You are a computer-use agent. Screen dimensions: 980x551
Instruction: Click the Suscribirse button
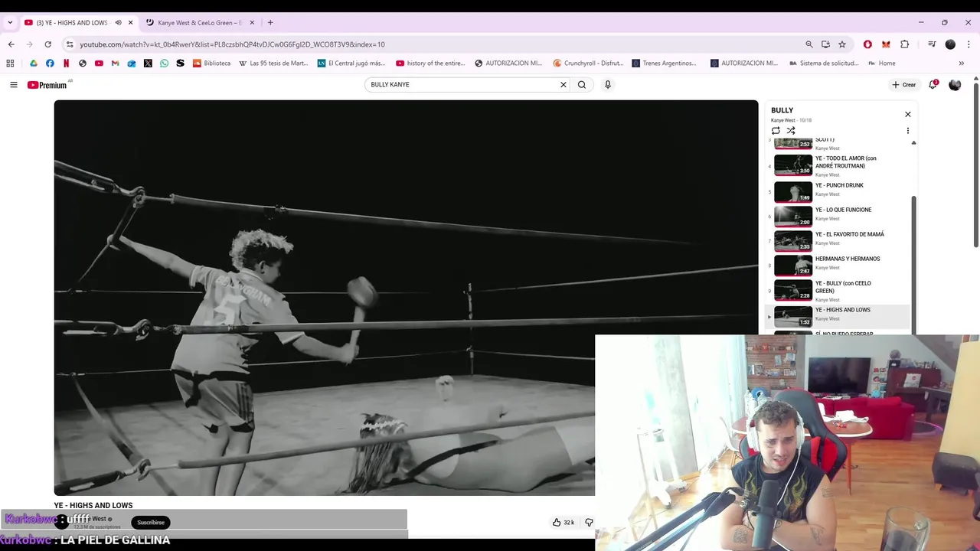[151, 523]
